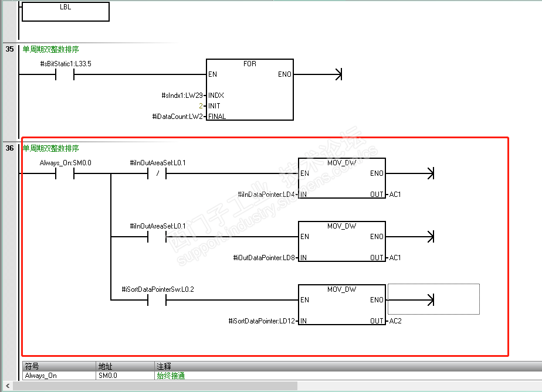This screenshot has height=392, width=542.
Task: Click AC1 output of the LD4 MOV_DW
Action: (x=395, y=195)
